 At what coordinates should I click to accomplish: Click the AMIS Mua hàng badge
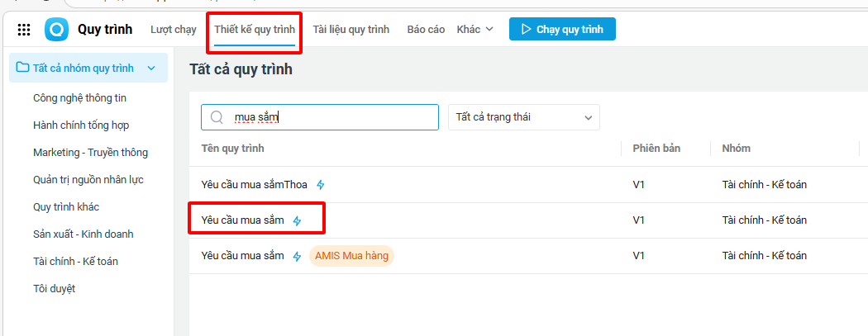coord(352,256)
